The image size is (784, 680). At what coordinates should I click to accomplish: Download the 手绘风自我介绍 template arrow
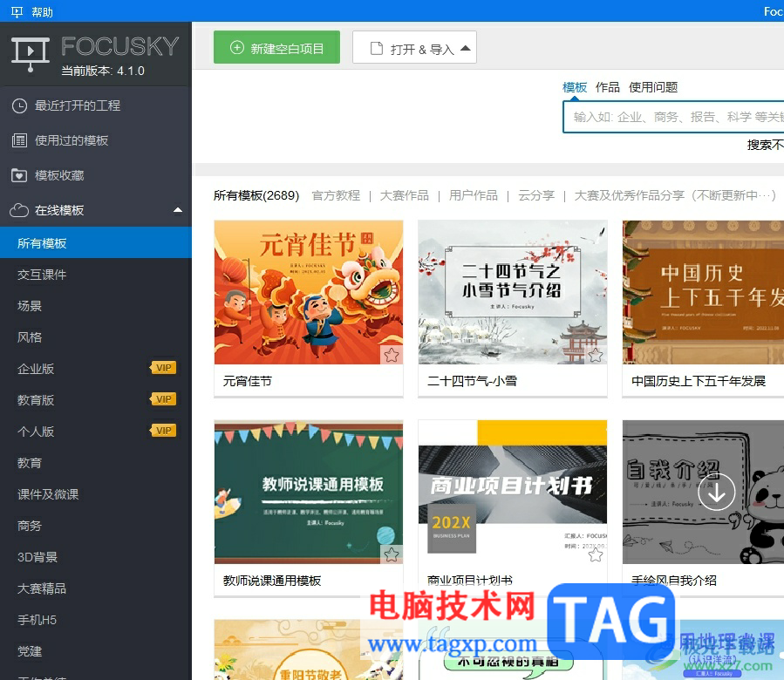pos(717,493)
